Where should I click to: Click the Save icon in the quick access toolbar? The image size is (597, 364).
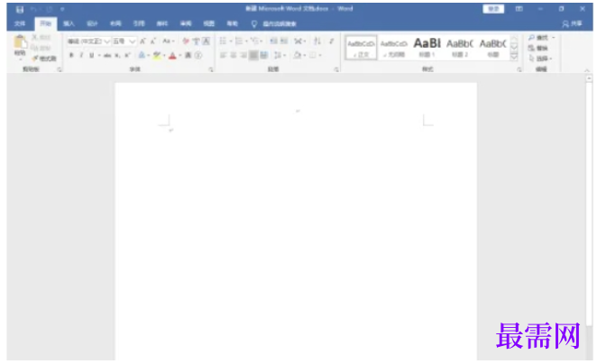[20, 9]
